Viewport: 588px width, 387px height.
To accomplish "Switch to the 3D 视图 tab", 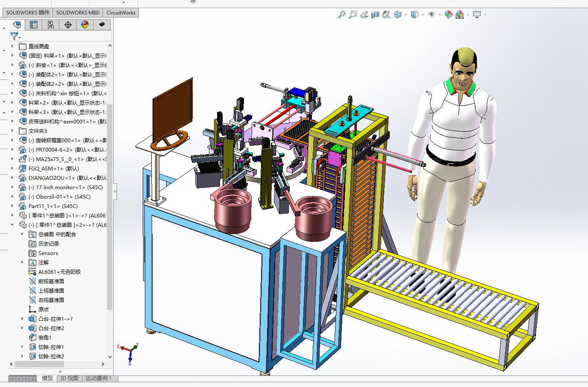I will point(69,378).
